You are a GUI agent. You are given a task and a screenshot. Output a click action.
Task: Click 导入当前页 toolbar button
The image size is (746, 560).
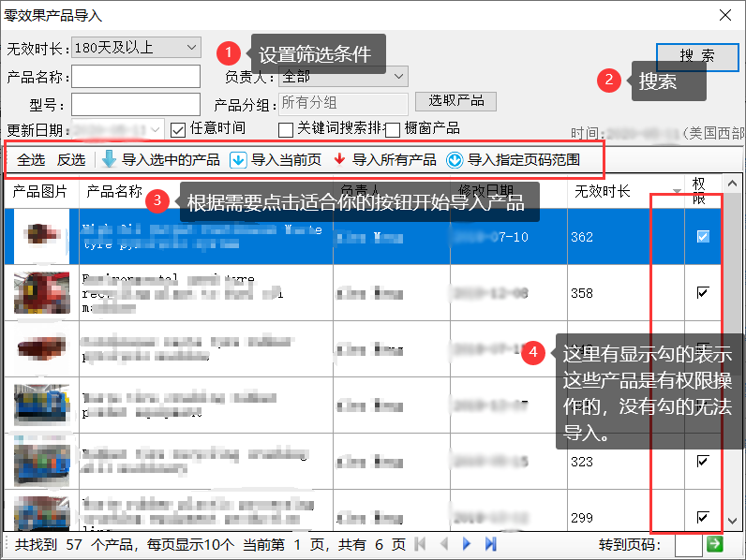[278, 160]
